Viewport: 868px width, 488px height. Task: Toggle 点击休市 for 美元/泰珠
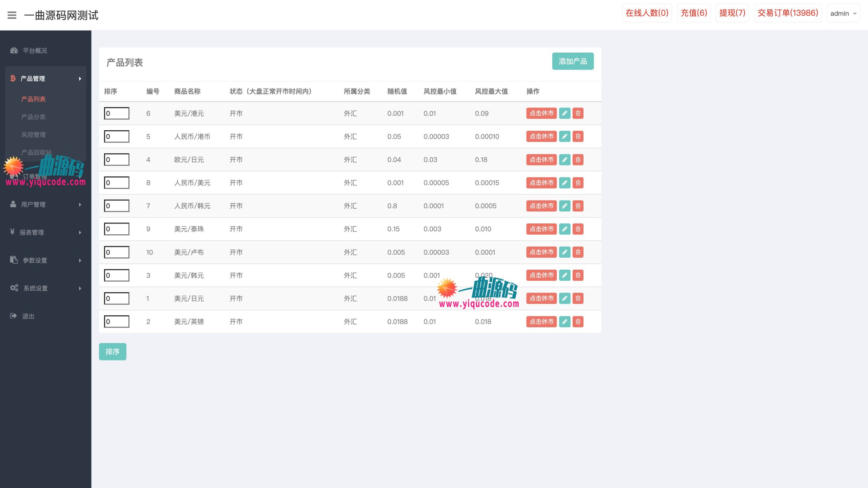click(x=541, y=229)
